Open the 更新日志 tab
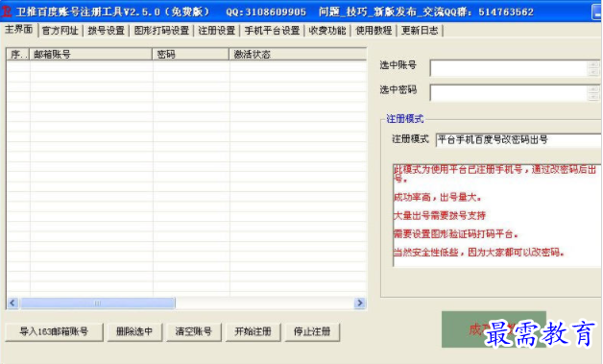603x364 pixels. (x=420, y=31)
